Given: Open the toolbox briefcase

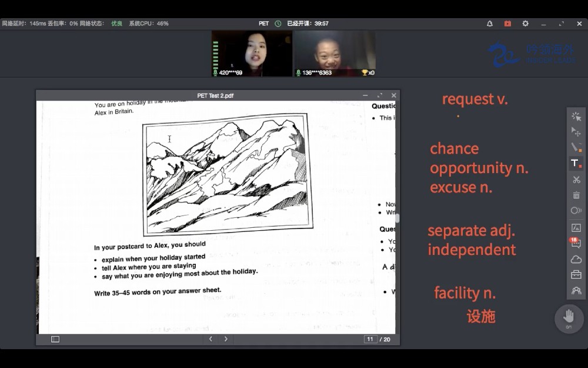Looking at the screenshot, I should [576, 275].
